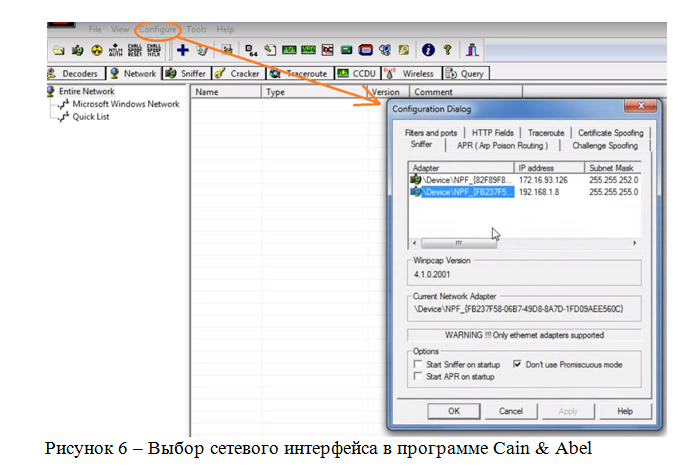
Task: Click the Exit door toolbar icon
Action: tap(472, 50)
